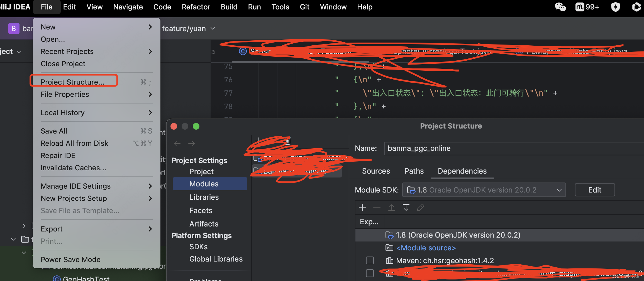Choose Project Structure... from File menu
Image resolution: width=644 pixels, height=281 pixels.
(x=96, y=82)
